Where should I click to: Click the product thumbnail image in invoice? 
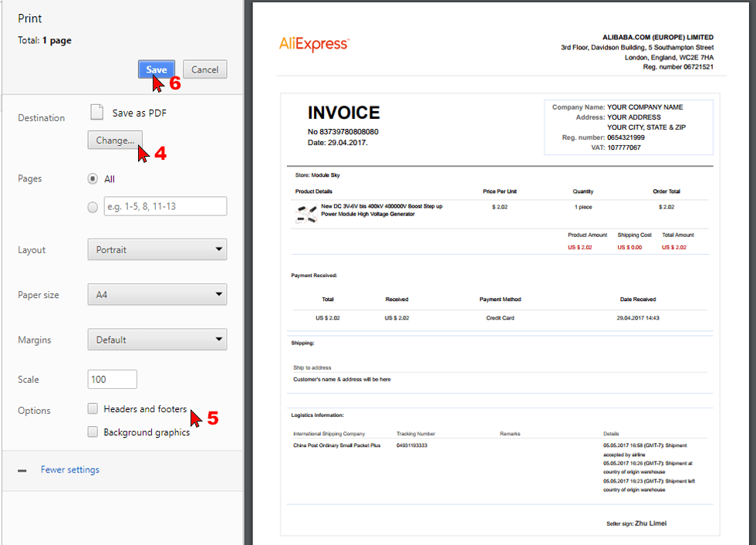click(305, 214)
